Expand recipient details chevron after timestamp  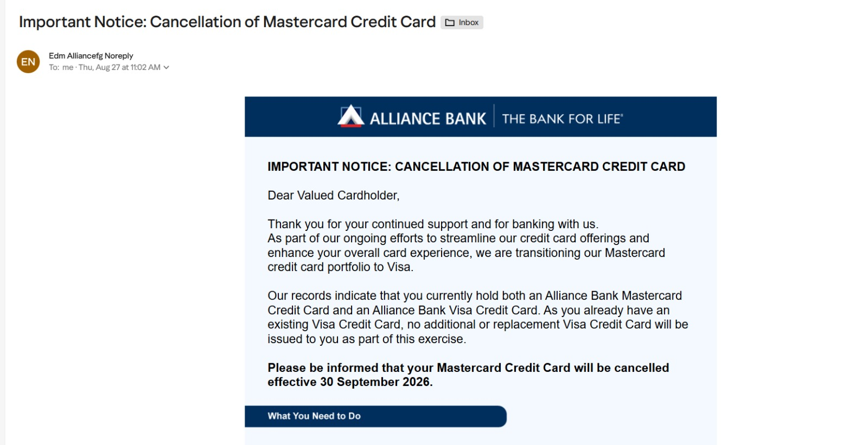167,68
